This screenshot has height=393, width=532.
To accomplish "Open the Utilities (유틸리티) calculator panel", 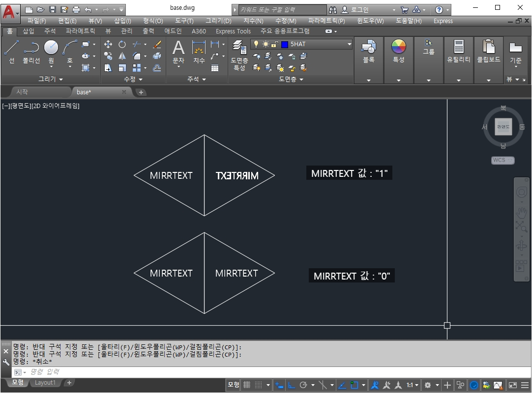I will click(458, 51).
